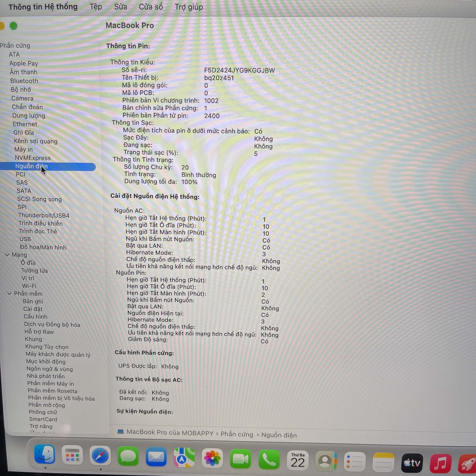Select Phông chữ sidebar item
This screenshot has width=476, height=476.
tap(43, 412)
